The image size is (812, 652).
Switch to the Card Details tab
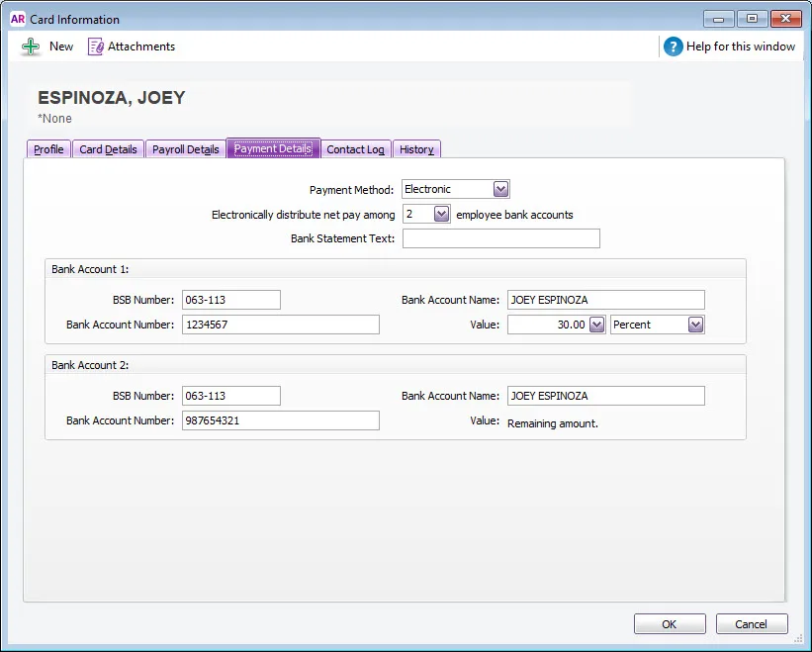(x=108, y=148)
